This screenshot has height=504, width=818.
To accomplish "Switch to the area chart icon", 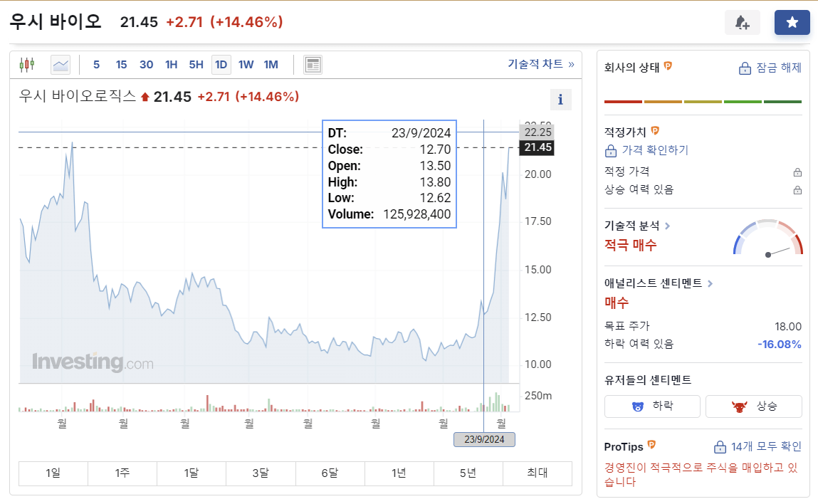I will pos(60,64).
